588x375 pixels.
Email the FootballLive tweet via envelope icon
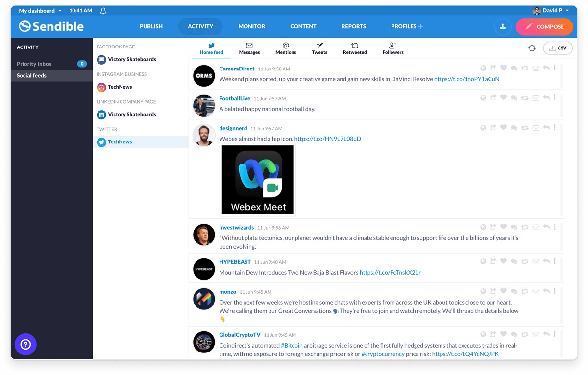pyautogui.click(x=536, y=98)
